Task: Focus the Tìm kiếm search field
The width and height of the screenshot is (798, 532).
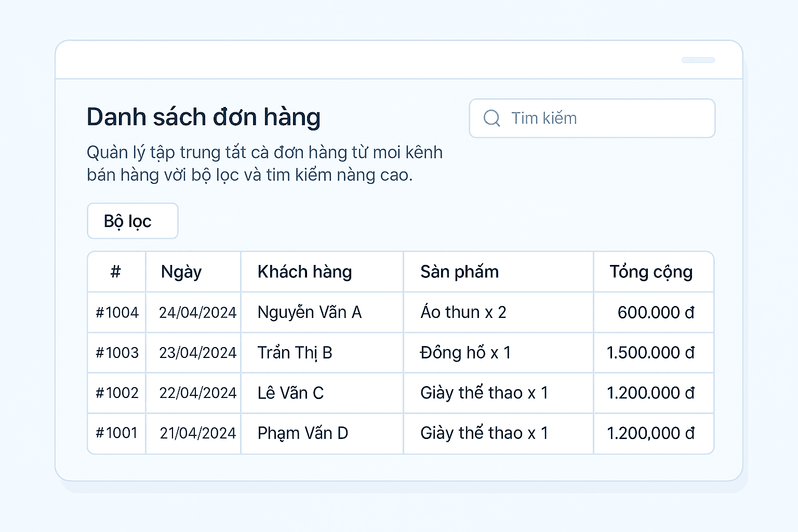Action: coord(603,118)
